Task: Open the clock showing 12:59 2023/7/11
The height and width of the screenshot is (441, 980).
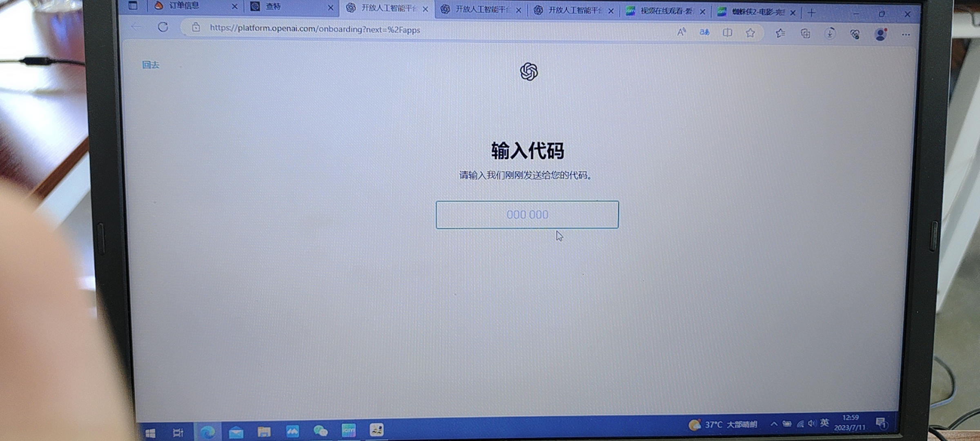Action: pyautogui.click(x=850, y=422)
